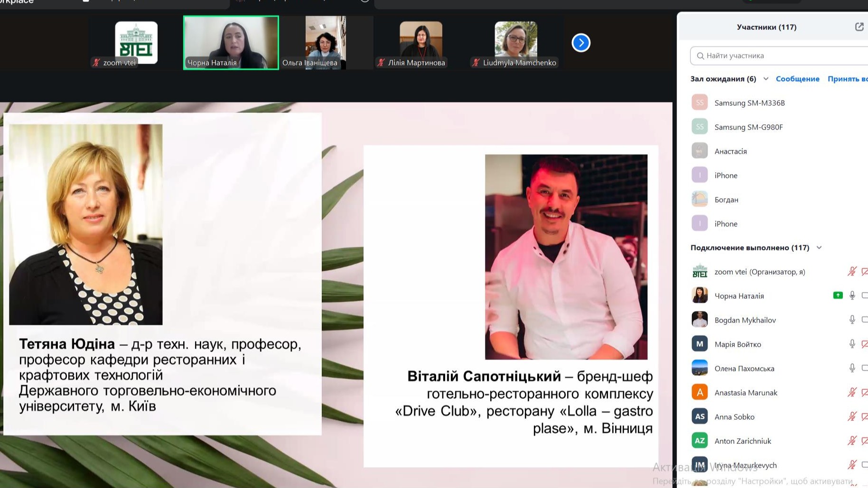Click Iryna Mazurkevych's muted microphone icon
Screen dimensions: 868x488
click(852, 465)
